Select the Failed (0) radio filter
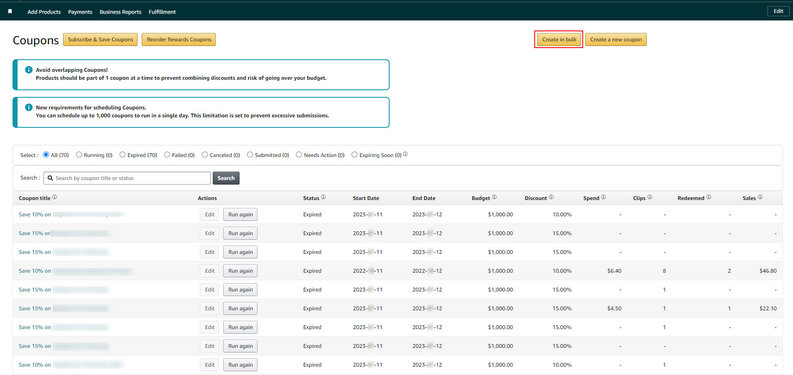Viewport: 793px width, 375px height. [x=167, y=155]
